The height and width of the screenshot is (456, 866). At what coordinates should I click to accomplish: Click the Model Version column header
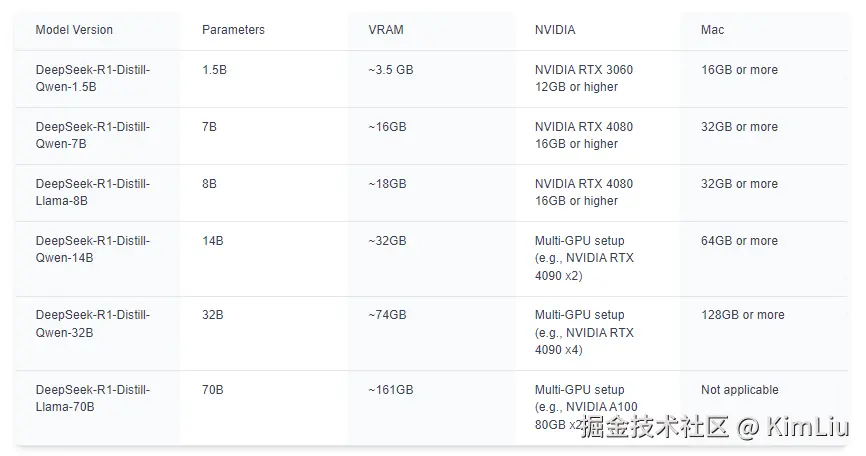(x=74, y=30)
